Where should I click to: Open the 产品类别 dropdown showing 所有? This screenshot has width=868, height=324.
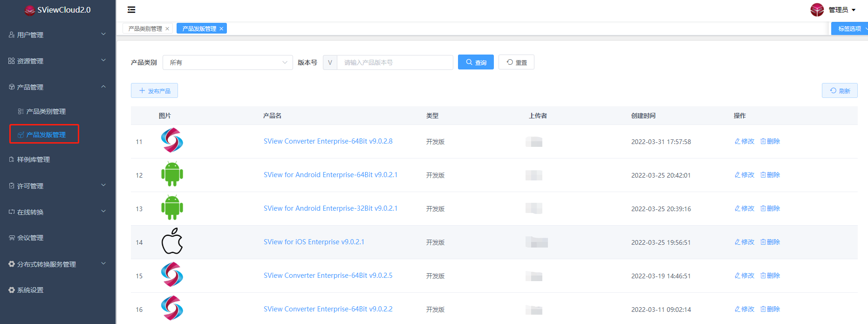click(227, 62)
